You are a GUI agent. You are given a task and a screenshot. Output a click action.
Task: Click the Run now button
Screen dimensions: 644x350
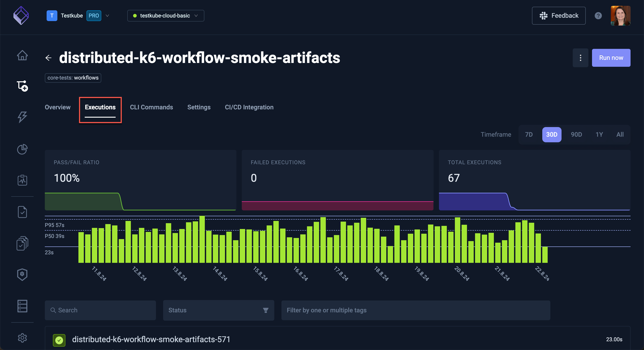click(611, 58)
